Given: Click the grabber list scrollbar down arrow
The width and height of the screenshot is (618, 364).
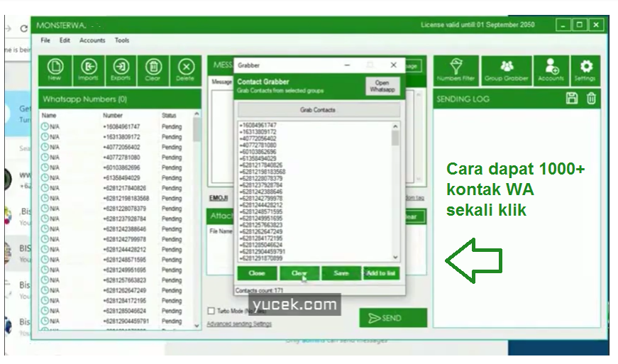Looking at the screenshot, I should [395, 258].
